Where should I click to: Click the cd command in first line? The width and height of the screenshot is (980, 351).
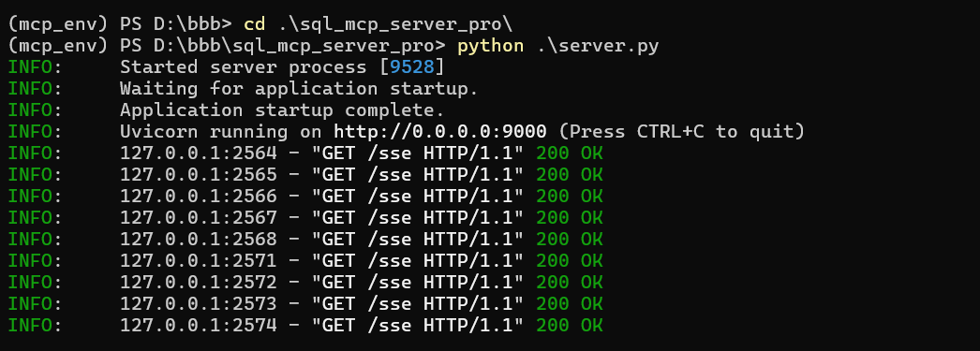255,23
